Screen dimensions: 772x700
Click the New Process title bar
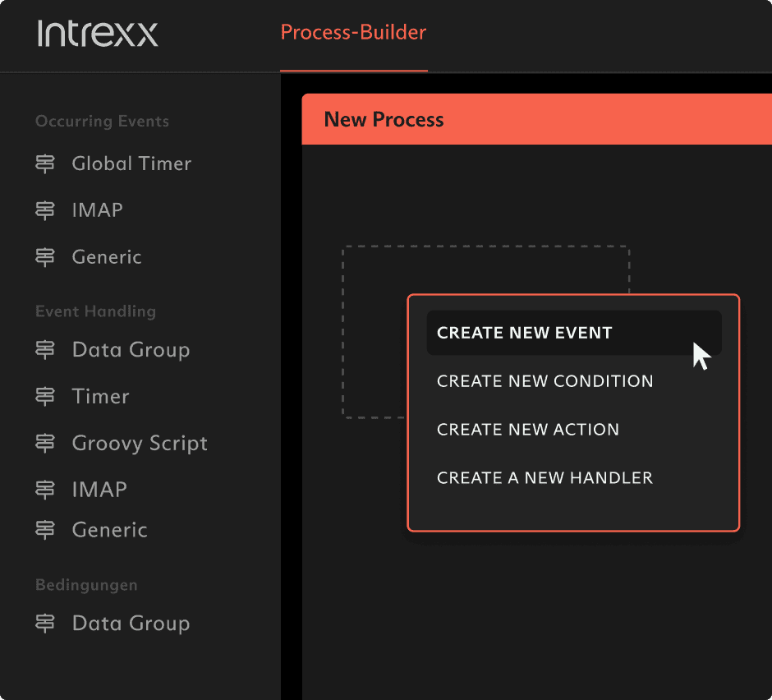[x=535, y=120]
